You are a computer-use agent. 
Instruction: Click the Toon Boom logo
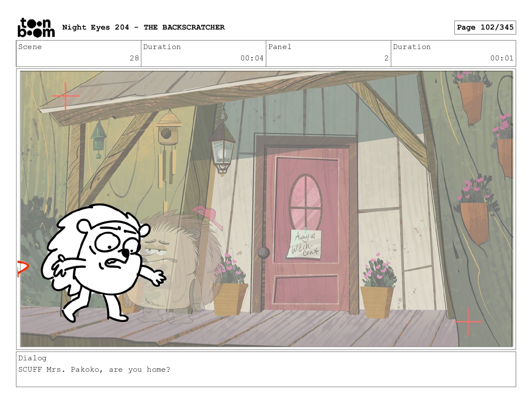point(36,28)
